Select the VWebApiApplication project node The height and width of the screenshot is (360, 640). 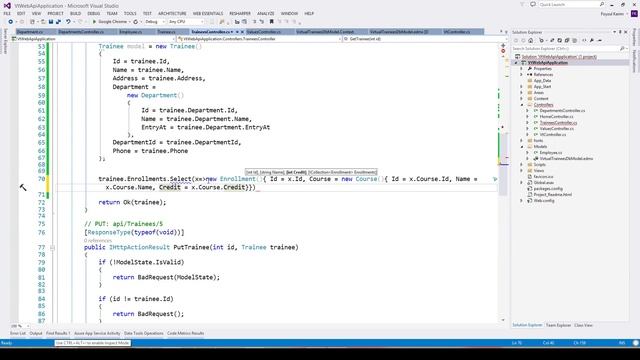[547, 63]
